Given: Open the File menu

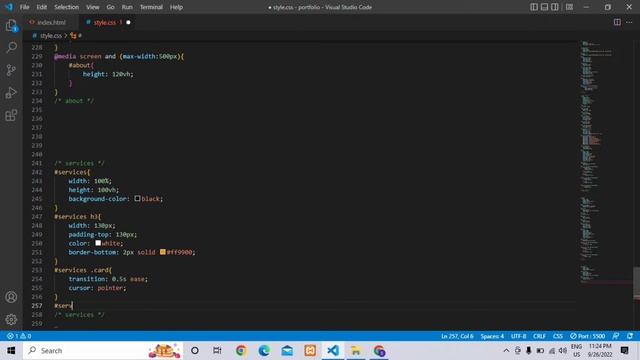Looking at the screenshot, I should [24, 7].
